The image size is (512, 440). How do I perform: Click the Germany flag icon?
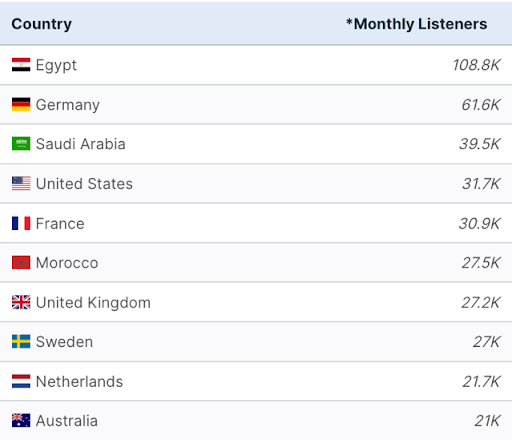(21, 104)
